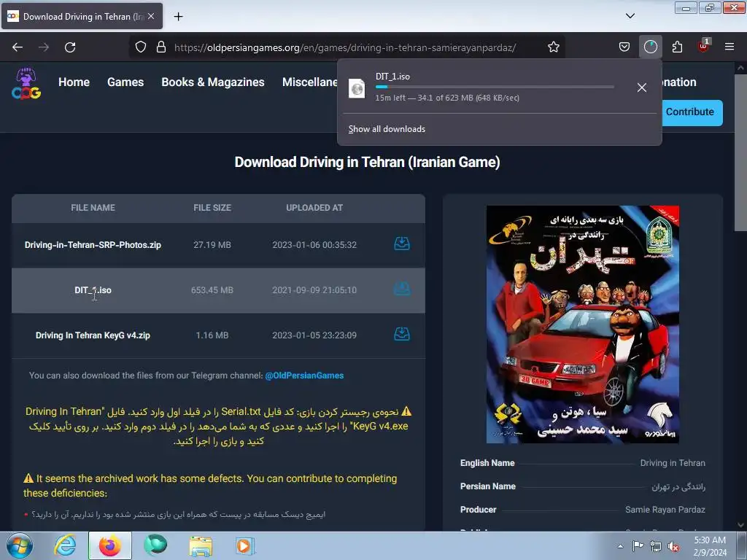Open Books & Magazines menu item
This screenshot has height=560, width=747.
click(213, 82)
